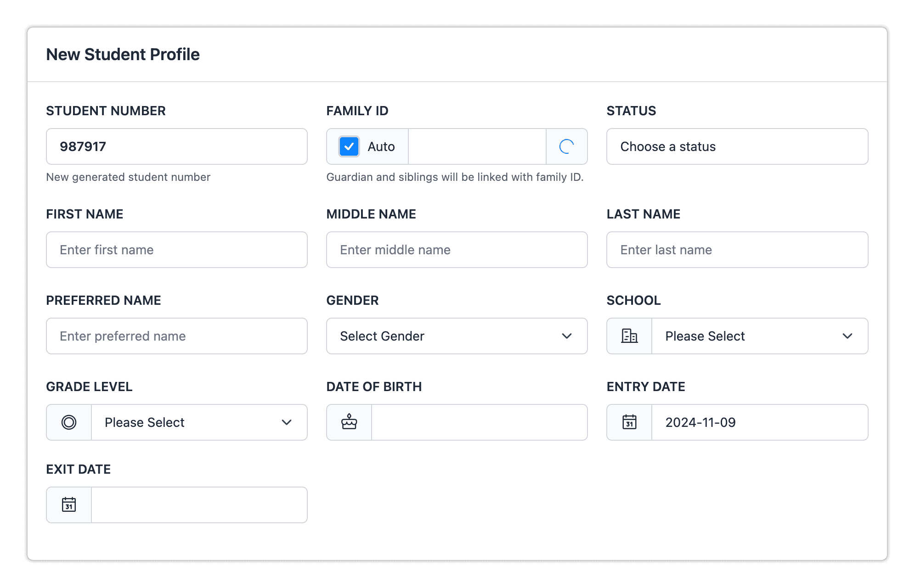Click the Exit Date input field
Viewport: 915px width, 588px height.
click(199, 505)
